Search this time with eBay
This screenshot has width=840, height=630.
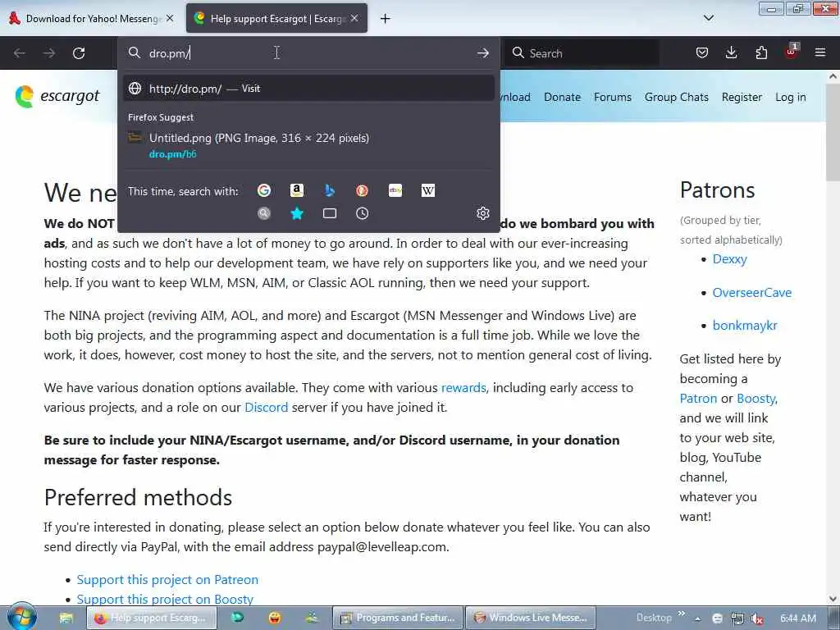pos(395,190)
